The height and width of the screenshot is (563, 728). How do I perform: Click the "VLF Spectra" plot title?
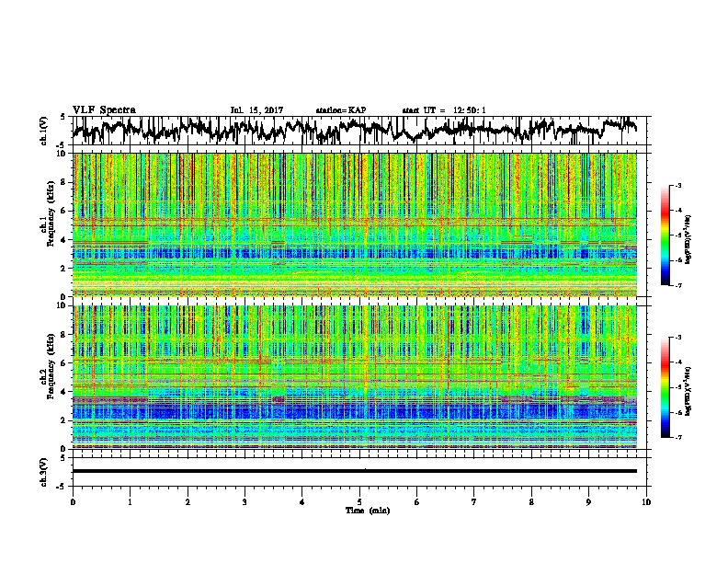pos(104,110)
